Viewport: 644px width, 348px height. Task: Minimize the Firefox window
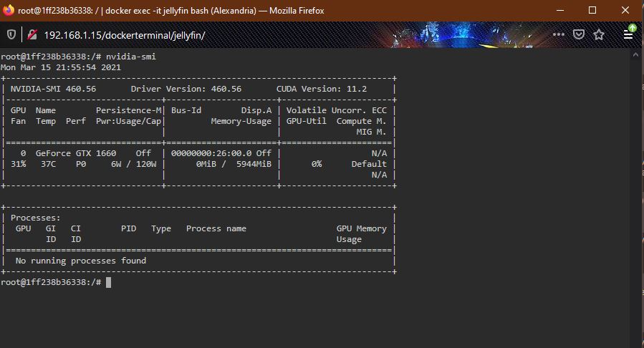pos(559,10)
